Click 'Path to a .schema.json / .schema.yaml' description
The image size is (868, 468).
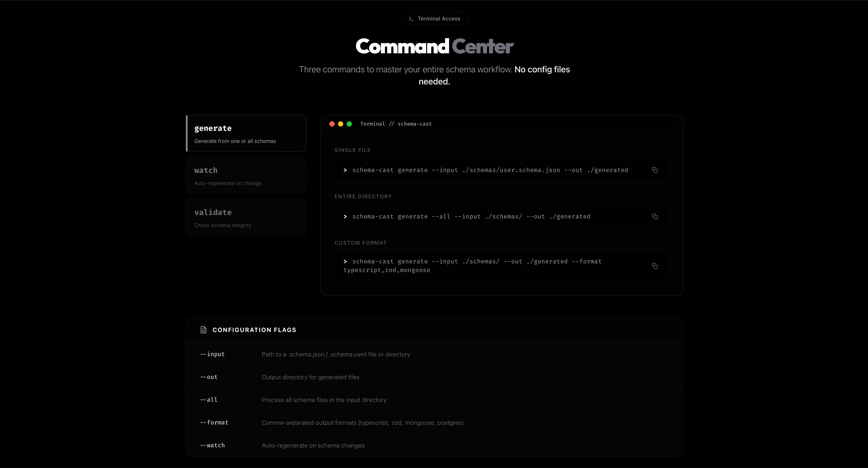point(336,354)
